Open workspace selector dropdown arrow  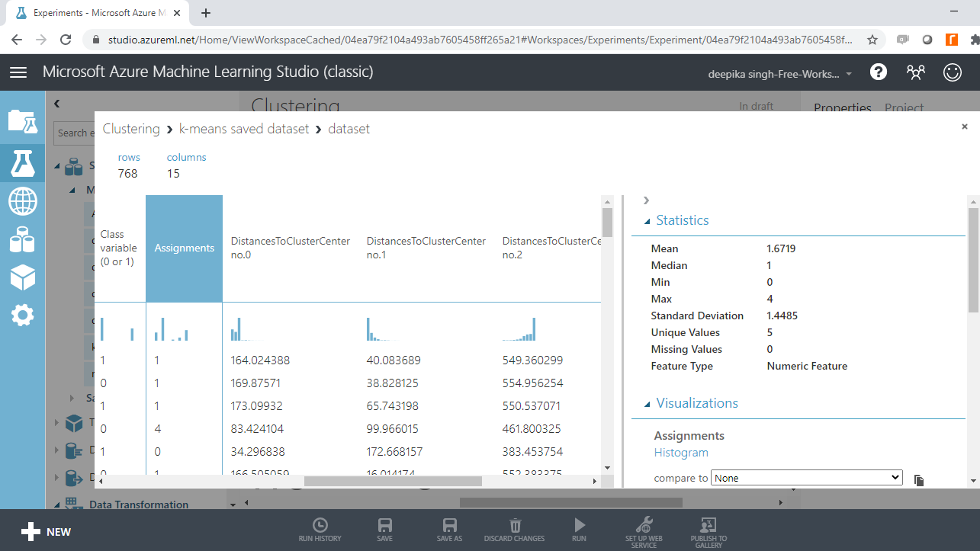(849, 74)
